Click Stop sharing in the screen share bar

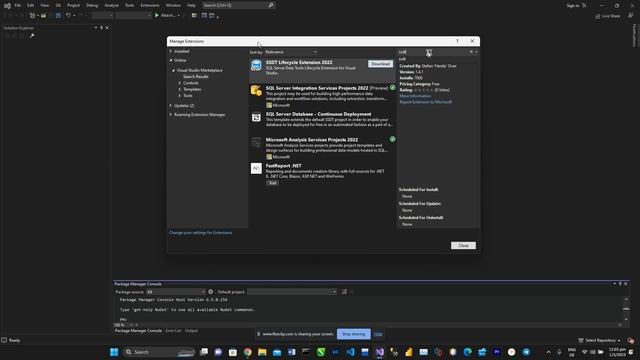coord(353,334)
